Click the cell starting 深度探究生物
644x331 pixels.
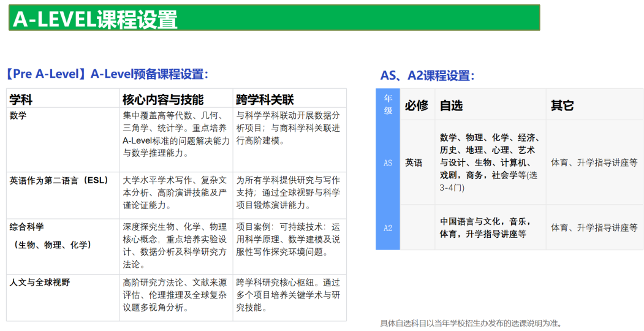click(176, 246)
